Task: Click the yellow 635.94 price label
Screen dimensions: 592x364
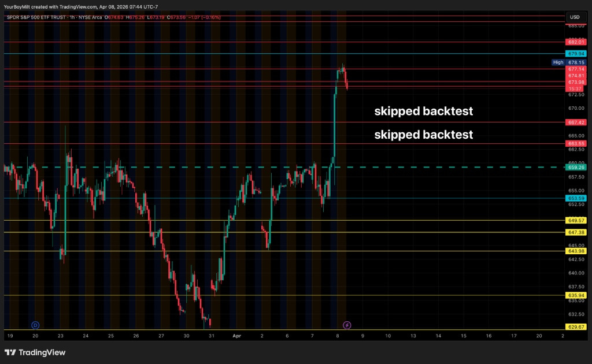Action: click(576, 295)
